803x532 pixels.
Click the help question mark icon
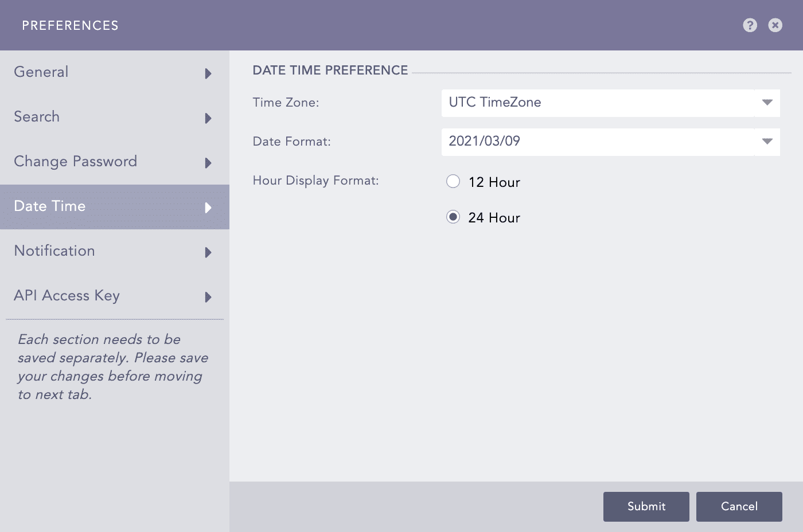(x=750, y=25)
